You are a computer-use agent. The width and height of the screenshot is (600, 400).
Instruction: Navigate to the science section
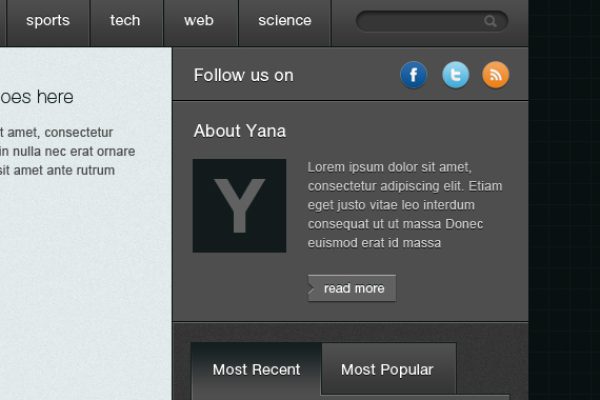click(284, 21)
